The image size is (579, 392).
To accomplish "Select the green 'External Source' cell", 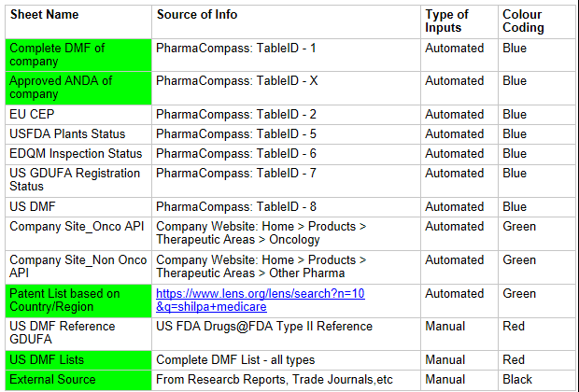I will pos(78,380).
